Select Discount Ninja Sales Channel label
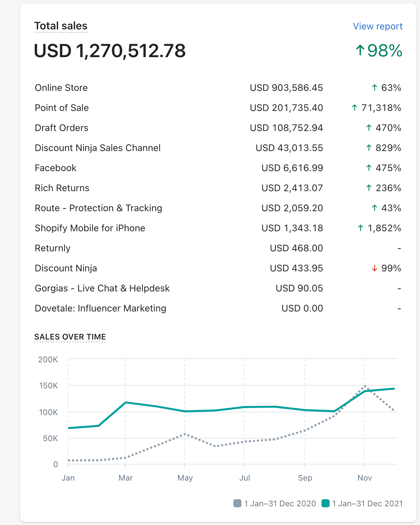 click(98, 148)
